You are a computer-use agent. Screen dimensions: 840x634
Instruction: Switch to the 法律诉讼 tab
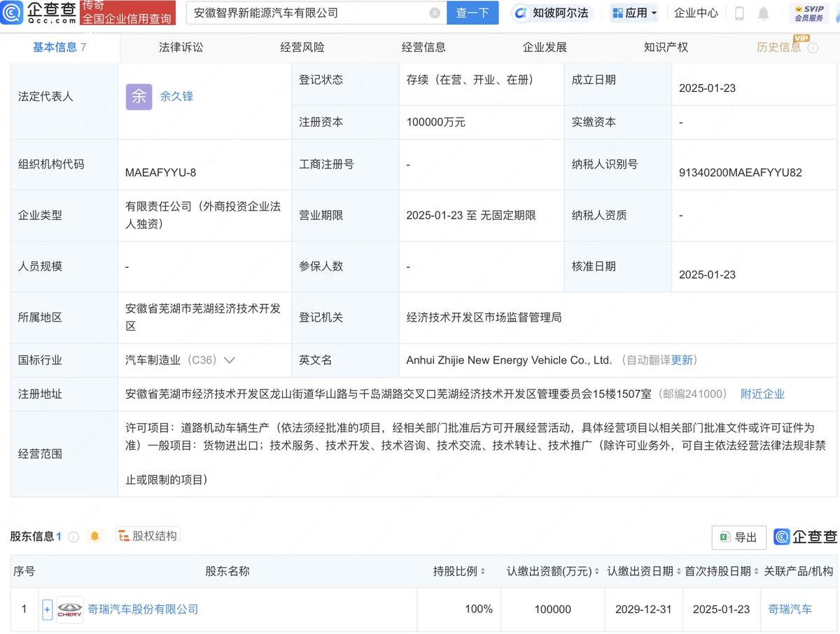point(180,47)
